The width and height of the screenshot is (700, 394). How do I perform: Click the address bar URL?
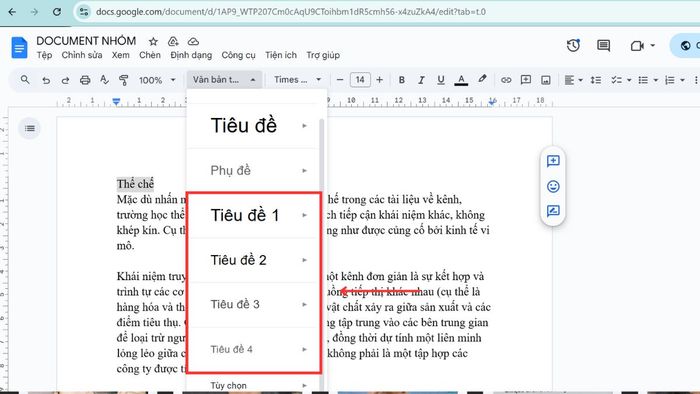[x=291, y=12]
